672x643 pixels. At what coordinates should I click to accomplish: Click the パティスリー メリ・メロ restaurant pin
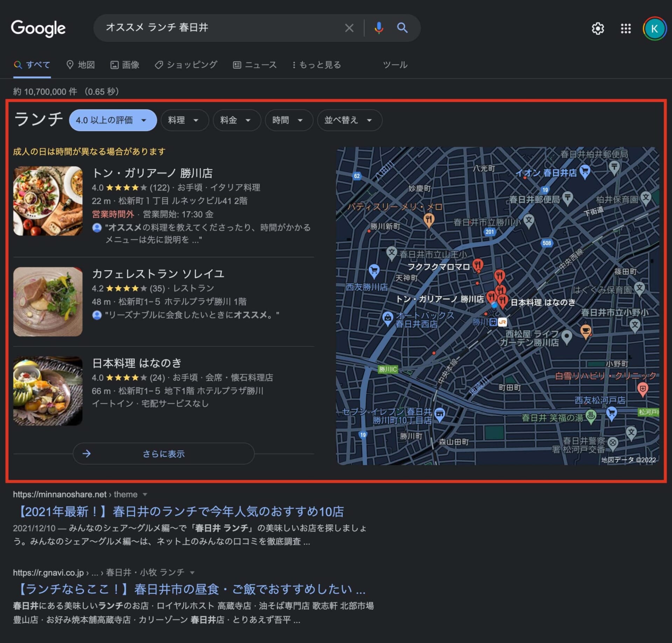429,220
